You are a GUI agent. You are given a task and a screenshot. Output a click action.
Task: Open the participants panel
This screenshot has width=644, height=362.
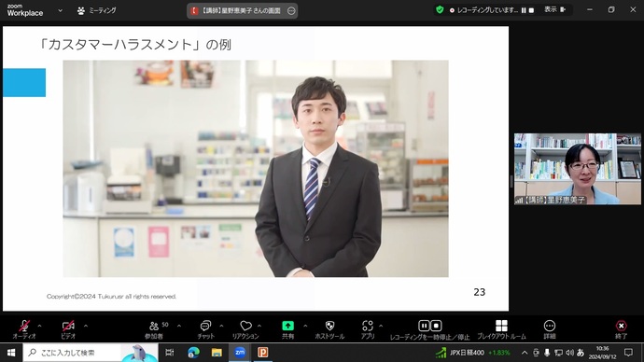(154, 329)
